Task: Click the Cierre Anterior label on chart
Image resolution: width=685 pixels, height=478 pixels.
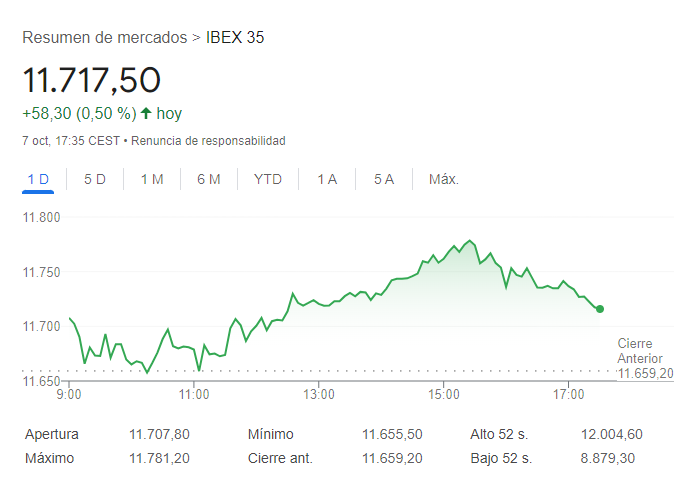Action: pyautogui.click(x=640, y=351)
